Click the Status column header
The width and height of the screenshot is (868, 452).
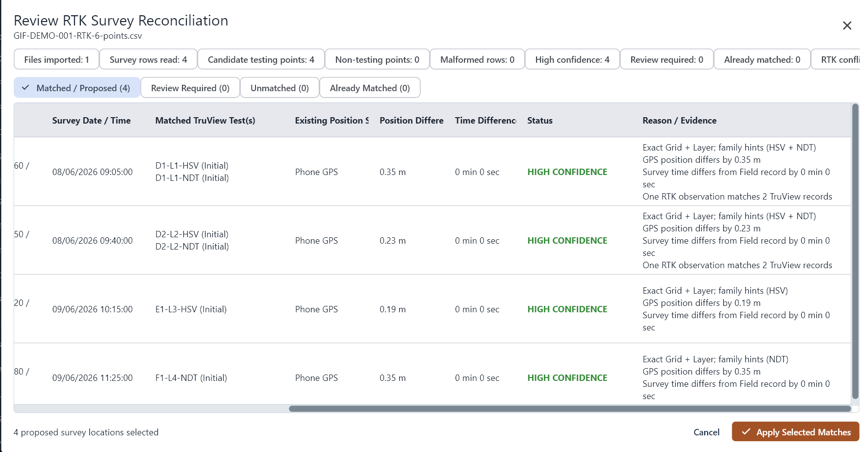tap(540, 120)
